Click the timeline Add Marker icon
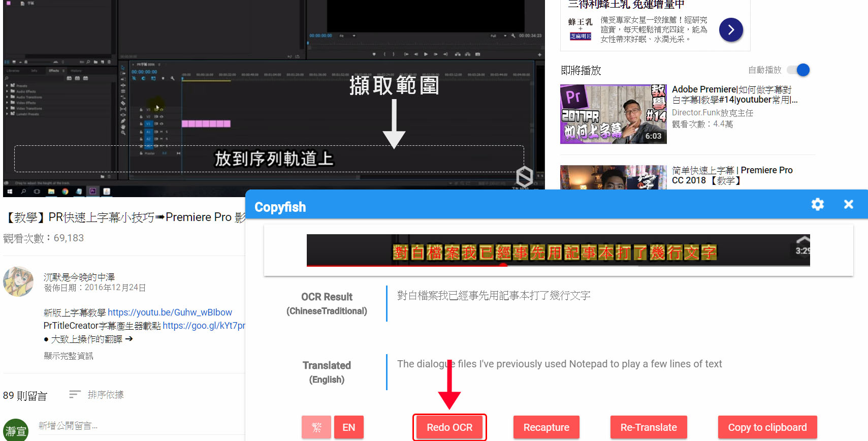The height and width of the screenshot is (441, 868). (x=163, y=78)
